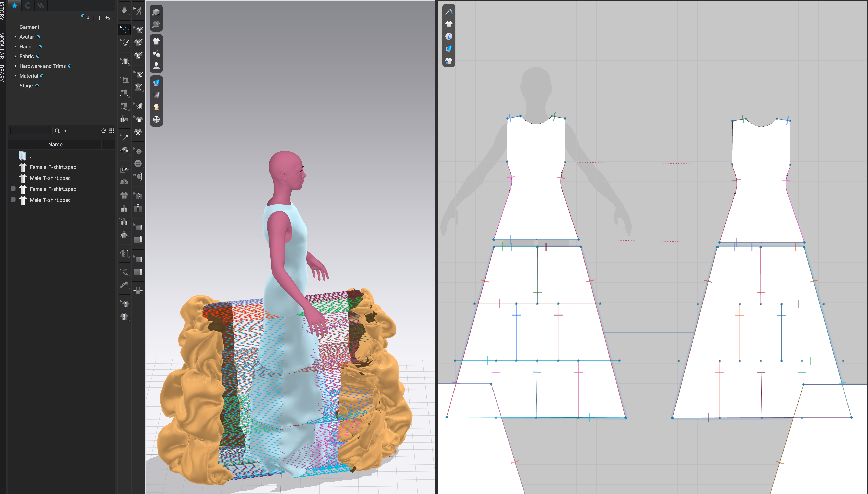Click the library search input field
Viewport: 868px width, 494px height.
(31, 131)
